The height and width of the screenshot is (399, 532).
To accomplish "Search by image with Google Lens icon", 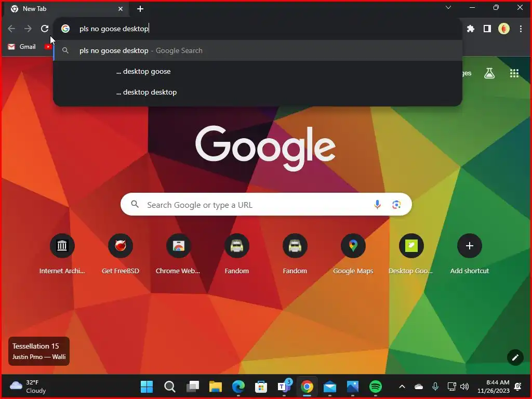I will (x=396, y=205).
